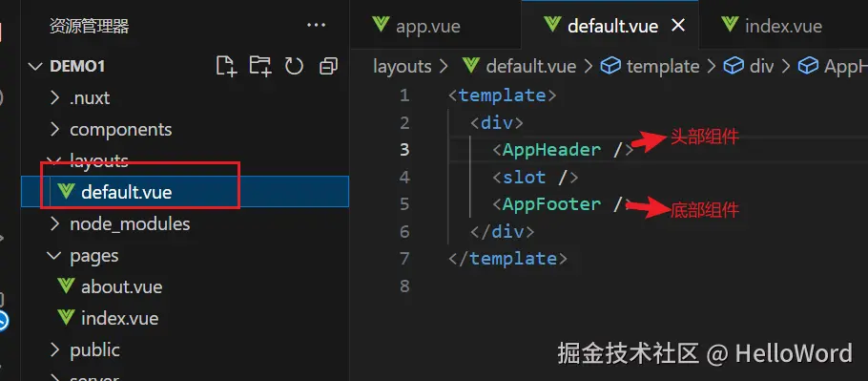Open the explorer more actions menu (…)

pyautogui.click(x=316, y=26)
